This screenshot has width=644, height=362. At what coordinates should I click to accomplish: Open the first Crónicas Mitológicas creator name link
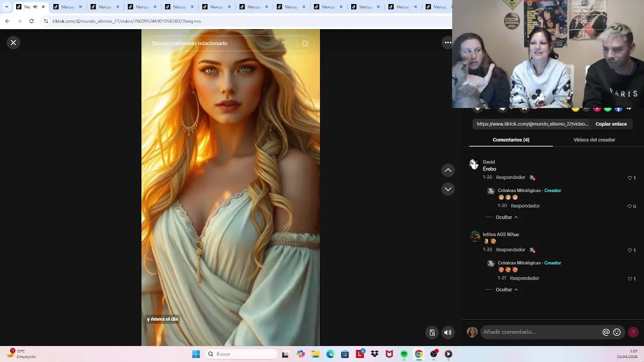(519, 191)
